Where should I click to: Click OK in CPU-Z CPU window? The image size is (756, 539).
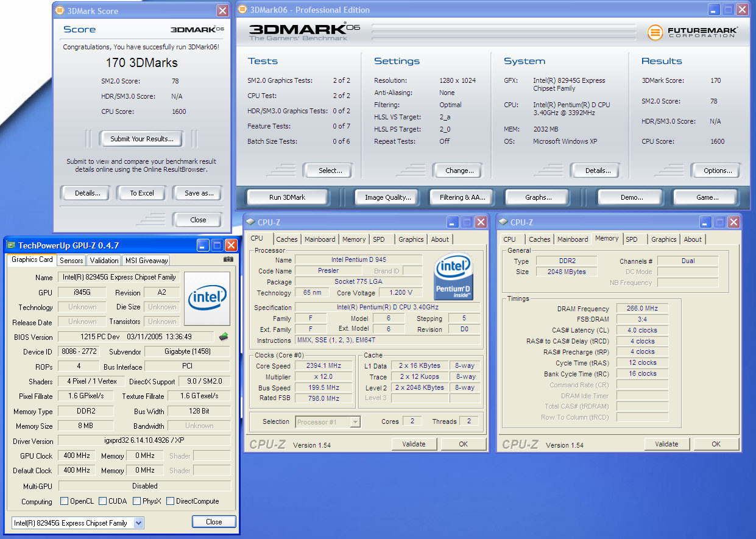click(463, 444)
